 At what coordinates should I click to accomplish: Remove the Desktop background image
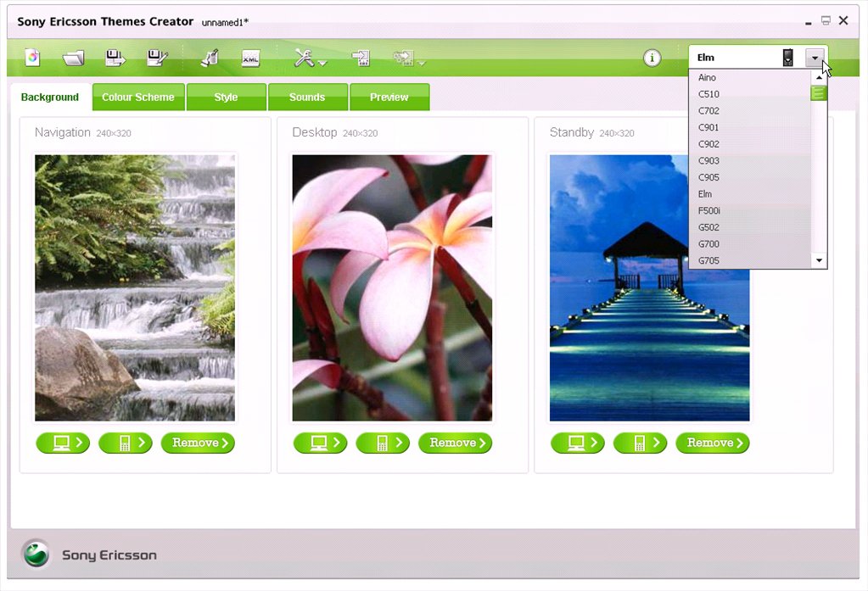click(456, 443)
